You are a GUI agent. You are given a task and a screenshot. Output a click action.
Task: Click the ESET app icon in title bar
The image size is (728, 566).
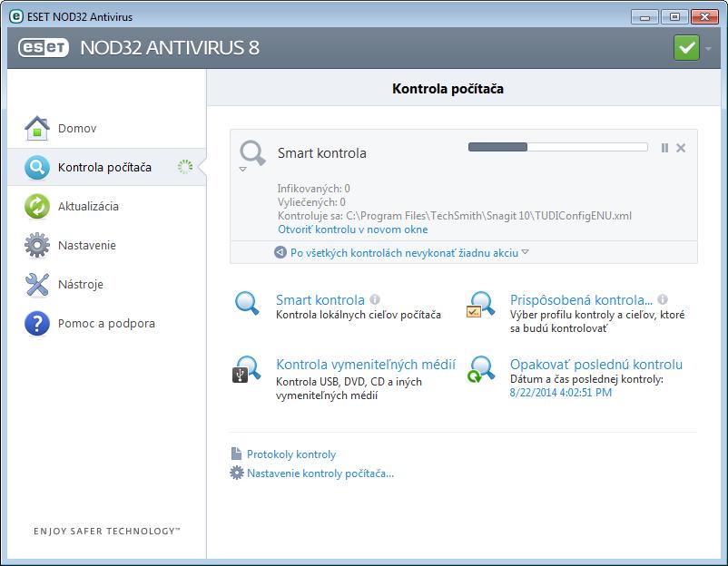click(x=16, y=16)
